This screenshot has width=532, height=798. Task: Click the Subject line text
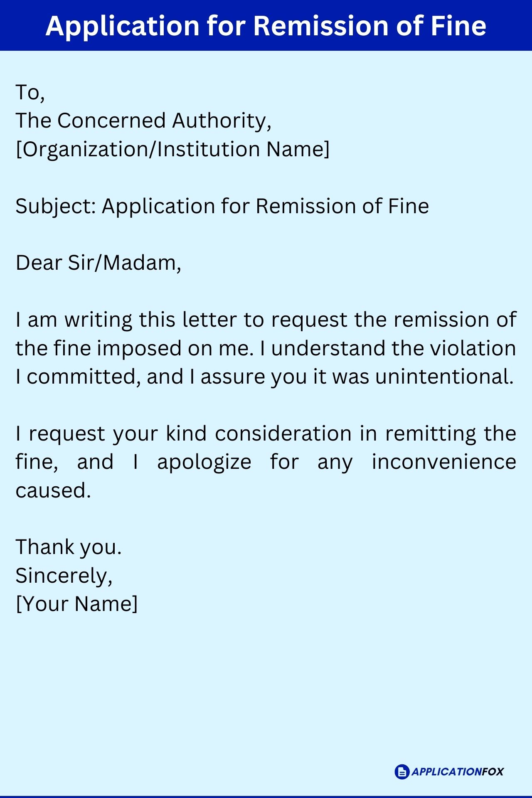pyautogui.click(x=222, y=206)
